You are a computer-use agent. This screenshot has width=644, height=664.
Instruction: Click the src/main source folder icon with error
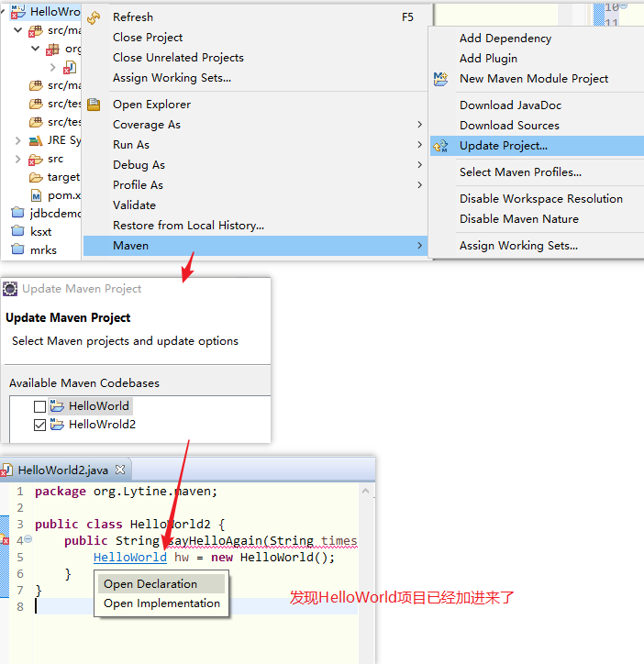pyautogui.click(x=36, y=31)
